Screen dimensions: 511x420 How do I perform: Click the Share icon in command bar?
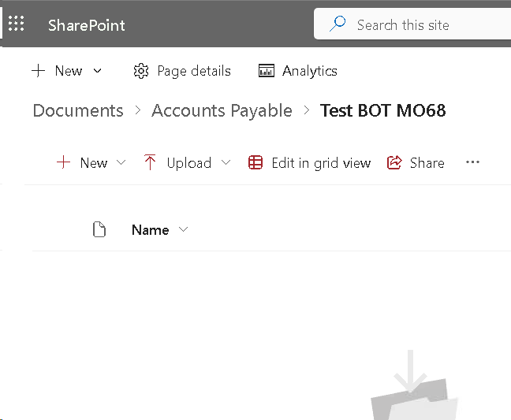click(x=394, y=163)
